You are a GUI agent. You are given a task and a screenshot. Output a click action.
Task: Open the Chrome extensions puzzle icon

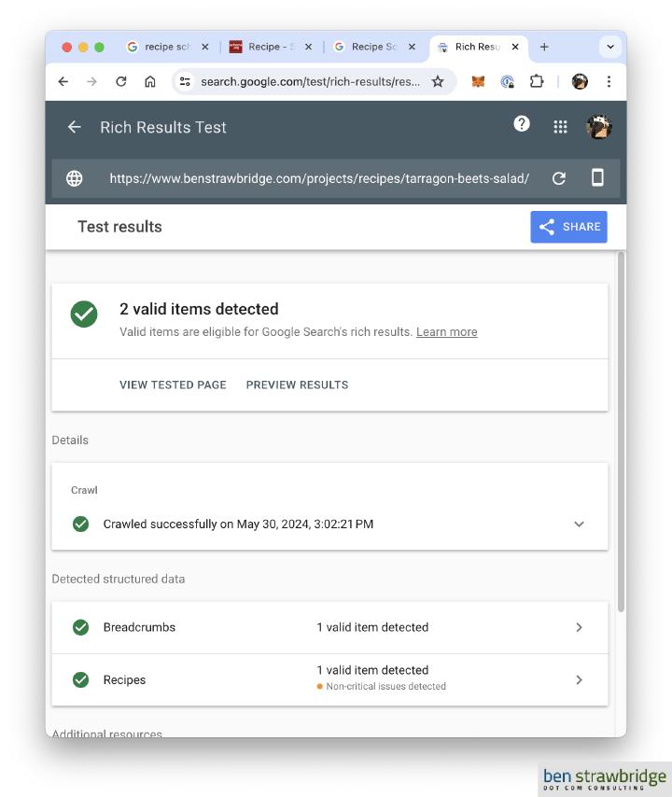coord(537,81)
